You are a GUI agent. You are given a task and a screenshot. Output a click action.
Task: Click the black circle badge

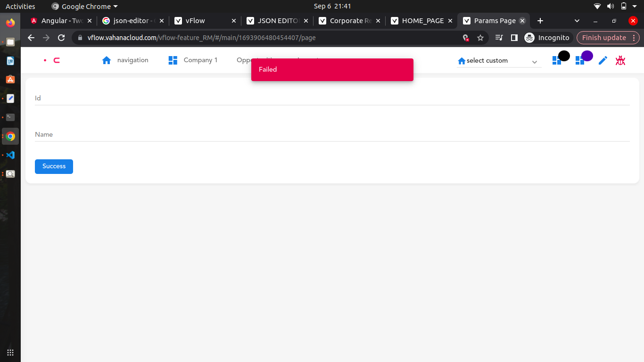point(564,56)
